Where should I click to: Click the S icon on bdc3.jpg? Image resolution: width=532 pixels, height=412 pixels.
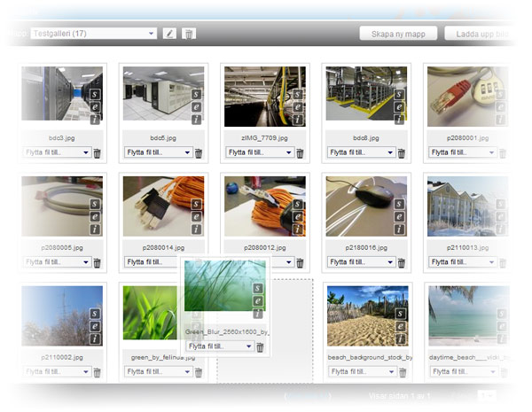[95, 94]
